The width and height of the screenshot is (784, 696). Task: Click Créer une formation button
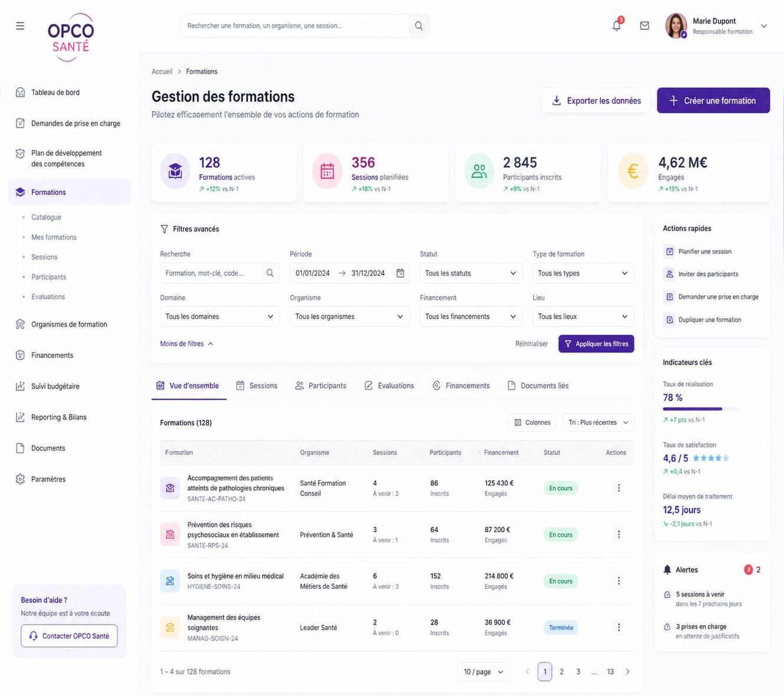713,101
